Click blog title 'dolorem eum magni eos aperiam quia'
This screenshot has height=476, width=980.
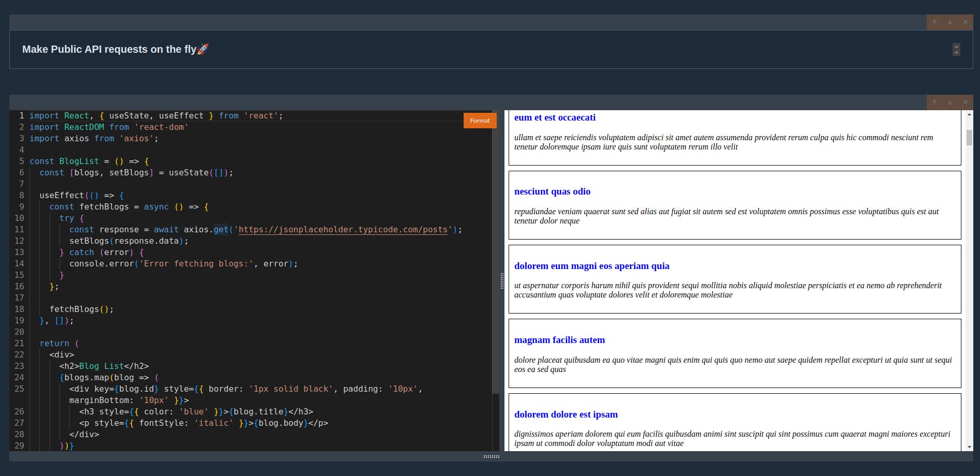[592, 266]
